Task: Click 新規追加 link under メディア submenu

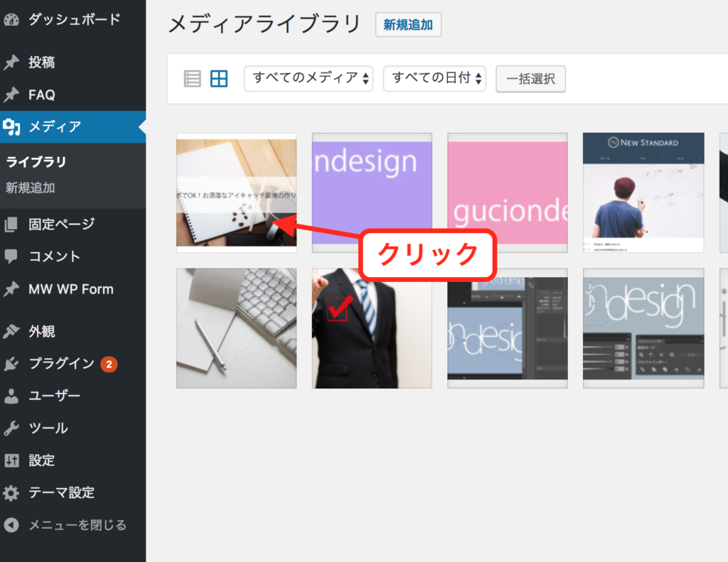Action: pyautogui.click(x=31, y=188)
